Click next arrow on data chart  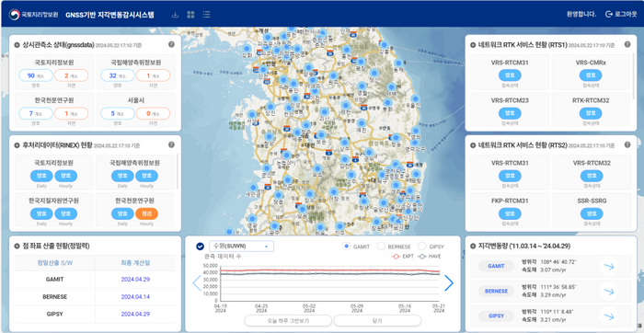[449, 283]
